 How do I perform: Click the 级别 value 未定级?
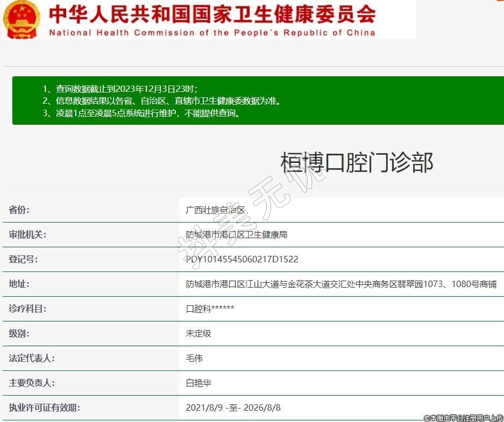198,333
